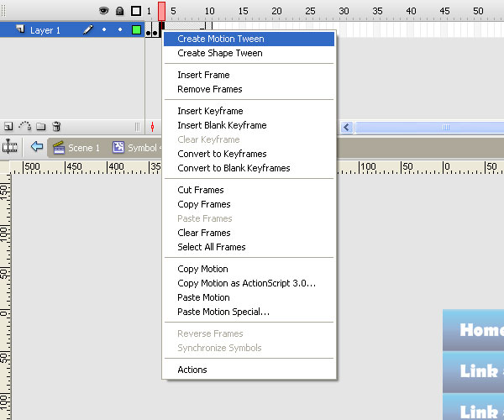
Task: Select Cut Frames
Action: (249, 190)
